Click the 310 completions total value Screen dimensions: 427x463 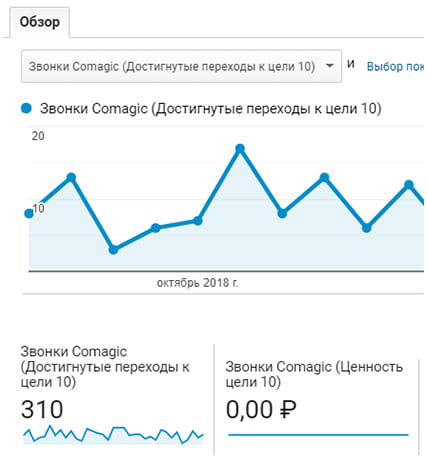42,409
